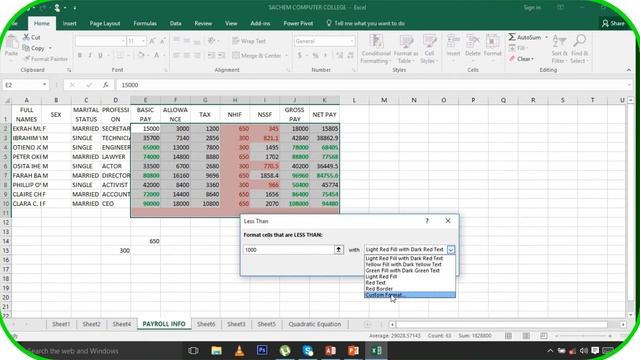Click the Delete cells icon

tap(473, 42)
